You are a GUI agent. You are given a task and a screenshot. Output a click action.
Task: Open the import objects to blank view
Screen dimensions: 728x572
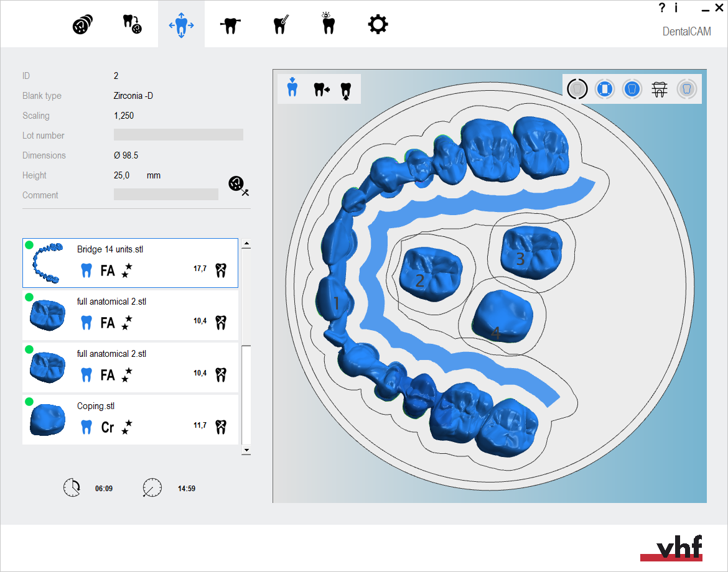click(132, 24)
